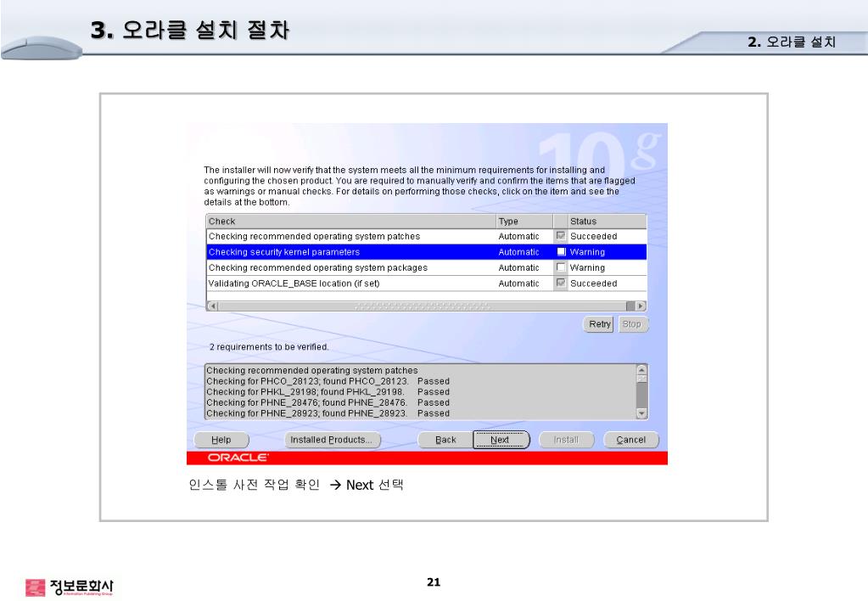The width and height of the screenshot is (868, 601).
Task: Click the Stop button
Action: [x=631, y=324]
